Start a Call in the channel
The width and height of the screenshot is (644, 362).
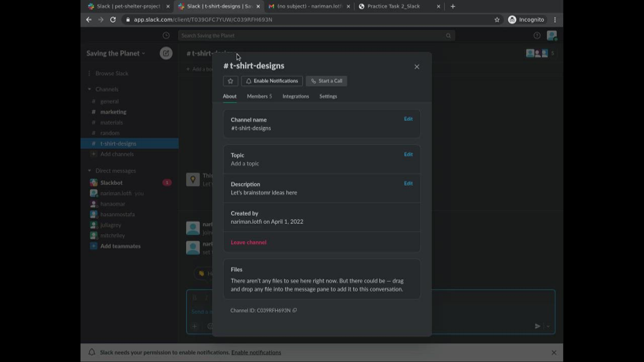[x=327, y=81]
